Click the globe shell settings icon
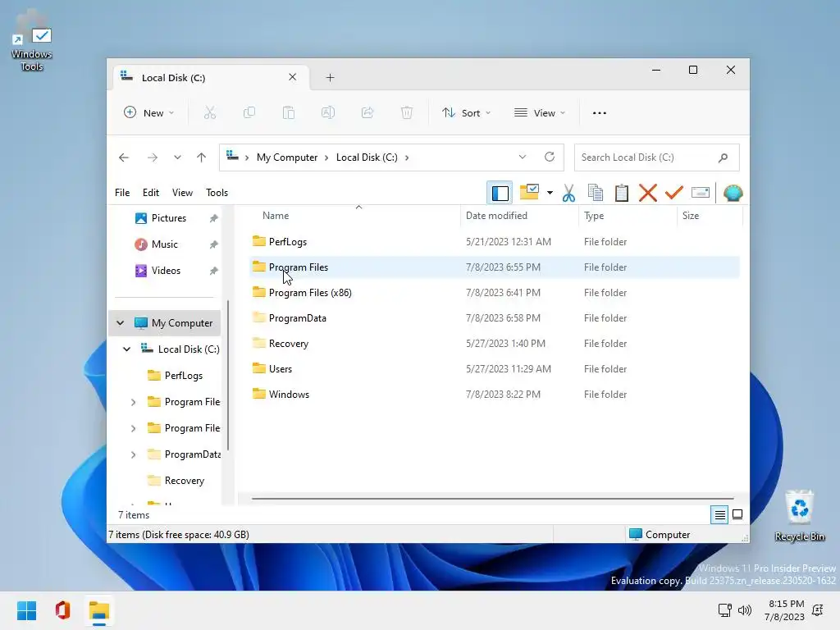This screenshot has height=630, width=840. [733, 193]
